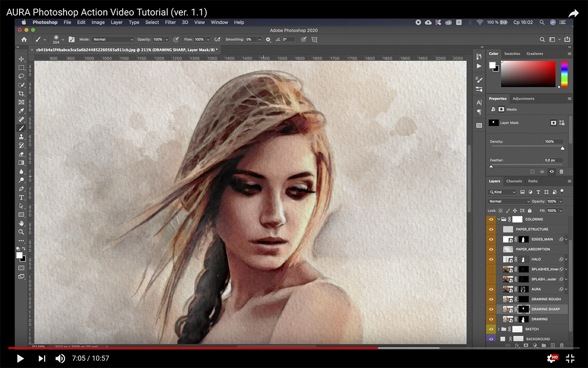Select the Zoom tool in toolbar

tap(21, 232)
